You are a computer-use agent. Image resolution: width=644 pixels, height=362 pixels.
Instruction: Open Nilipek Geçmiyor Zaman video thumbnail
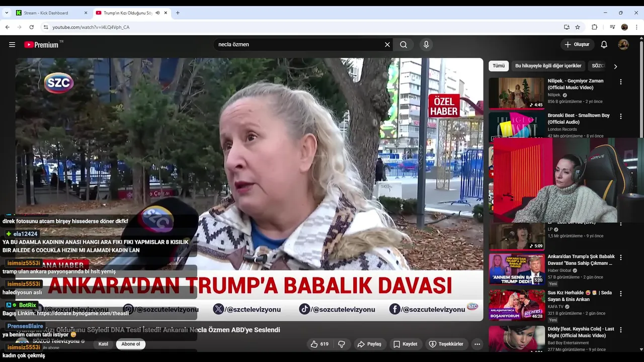[x=516, y=93]
